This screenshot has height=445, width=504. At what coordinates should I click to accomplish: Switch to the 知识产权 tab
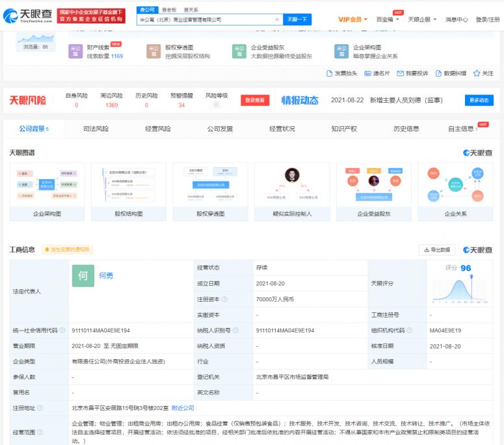(344, 129)
